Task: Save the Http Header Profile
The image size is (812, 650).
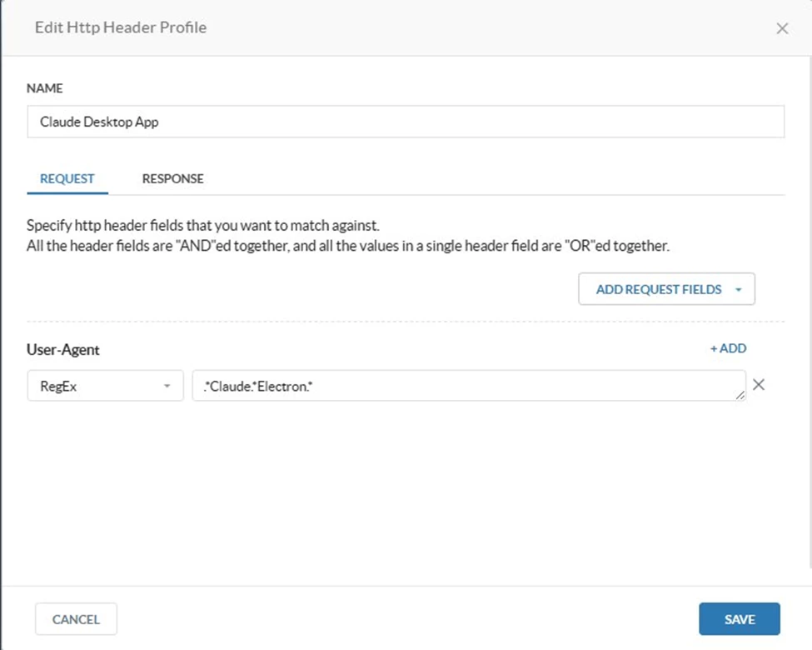Action: click(740, 619)
